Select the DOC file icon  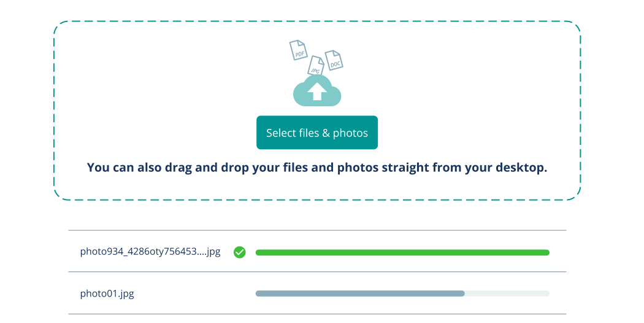(x=334, y=60)
